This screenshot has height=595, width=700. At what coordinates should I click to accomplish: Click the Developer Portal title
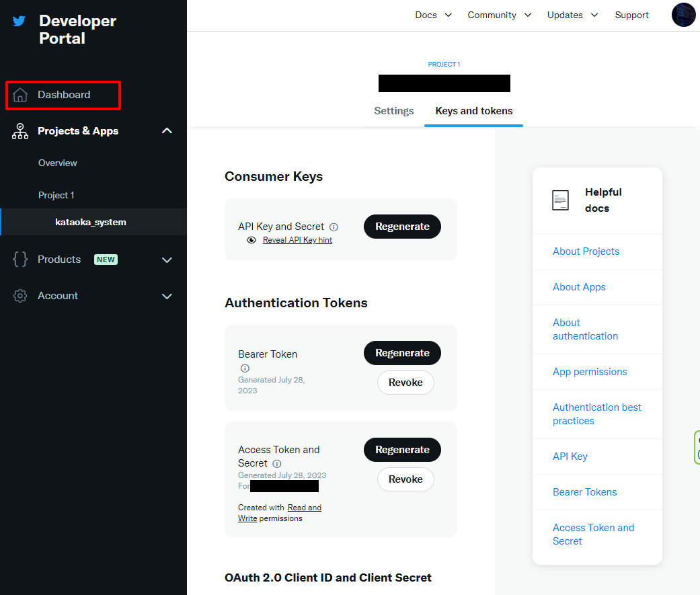click(x=78, y=30)
